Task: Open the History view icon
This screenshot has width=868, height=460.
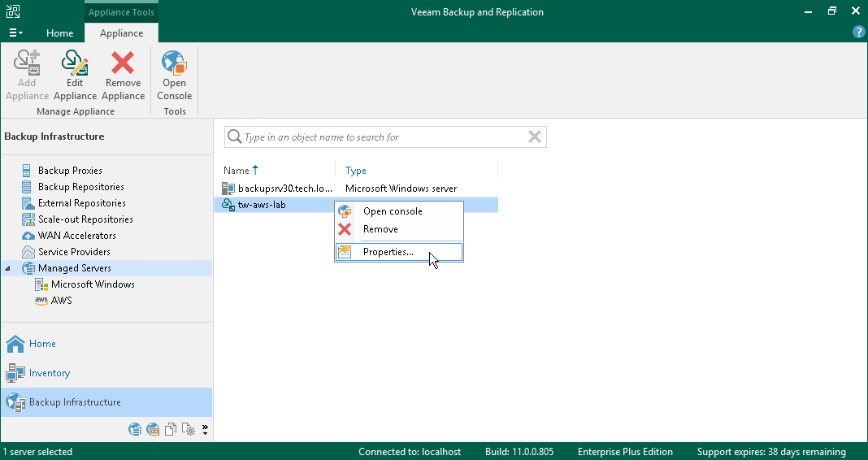Action: (188, 430)
